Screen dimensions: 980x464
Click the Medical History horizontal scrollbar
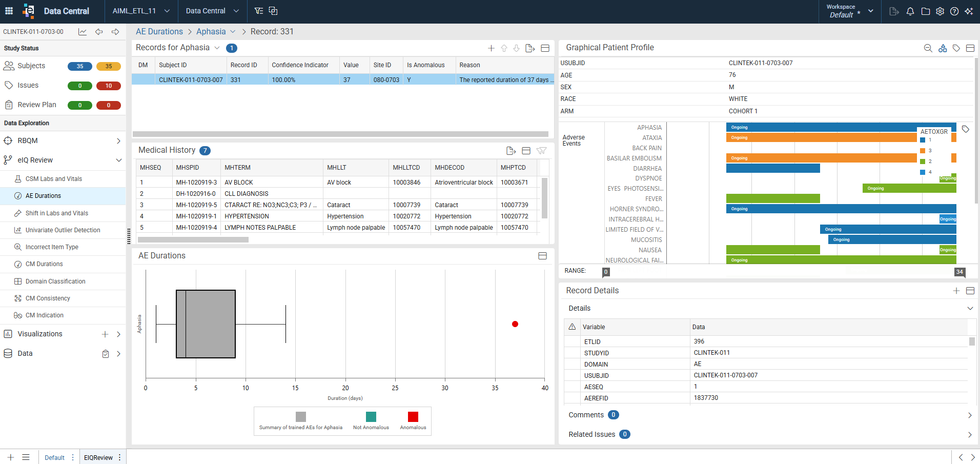[x=193, y=240]
